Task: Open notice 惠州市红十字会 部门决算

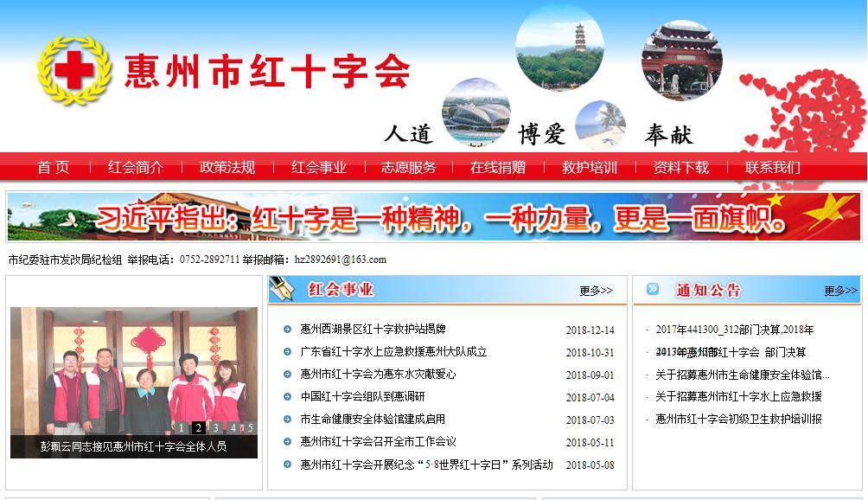Action: pyautogui.click(x=731, y=352)
